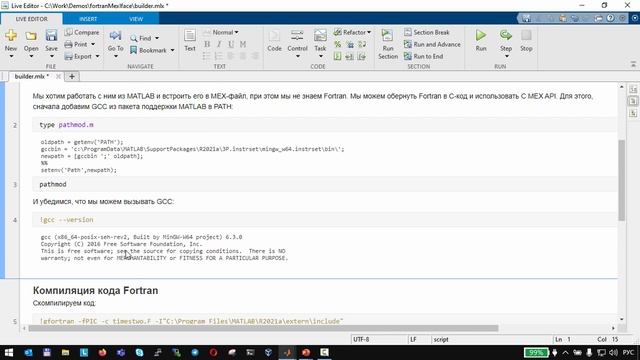Open the New dropdown arrow
640x360 pixels.
(11, 56)
